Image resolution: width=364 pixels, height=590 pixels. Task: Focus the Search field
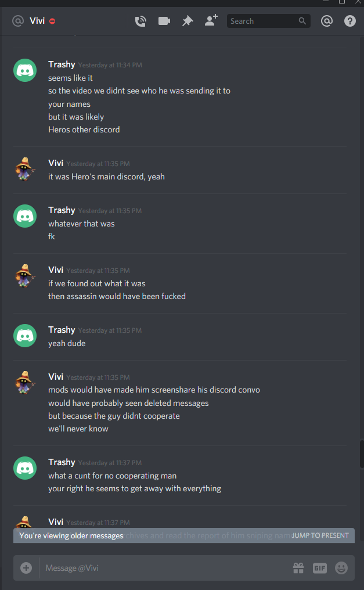click(x=263, y=21)
